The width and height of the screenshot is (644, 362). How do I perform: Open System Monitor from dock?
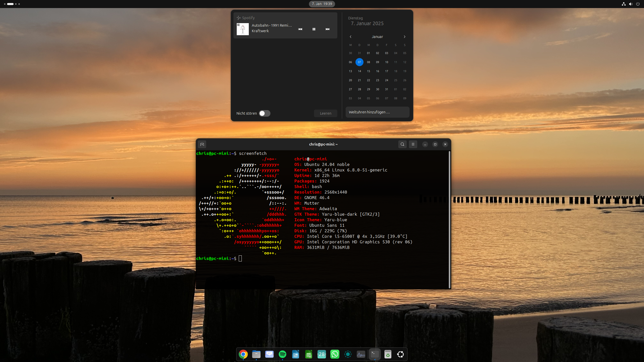[361, 354]
